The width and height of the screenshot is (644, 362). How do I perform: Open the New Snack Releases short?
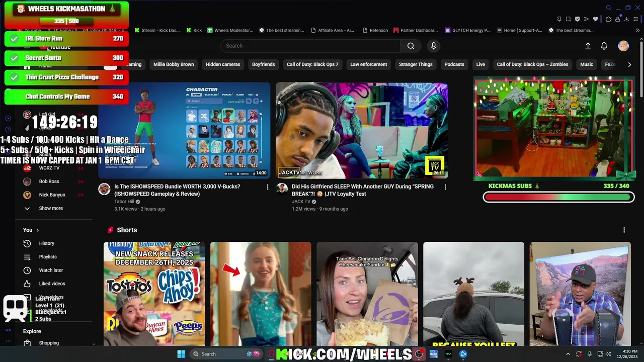coord(154,294)
